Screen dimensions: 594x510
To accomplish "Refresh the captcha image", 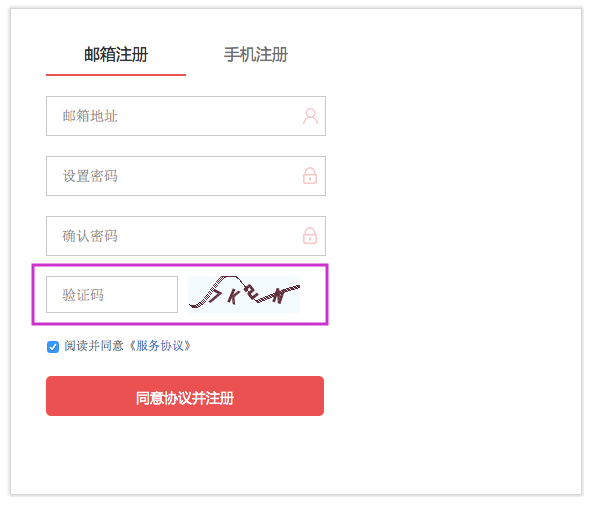I will (244, 294).
